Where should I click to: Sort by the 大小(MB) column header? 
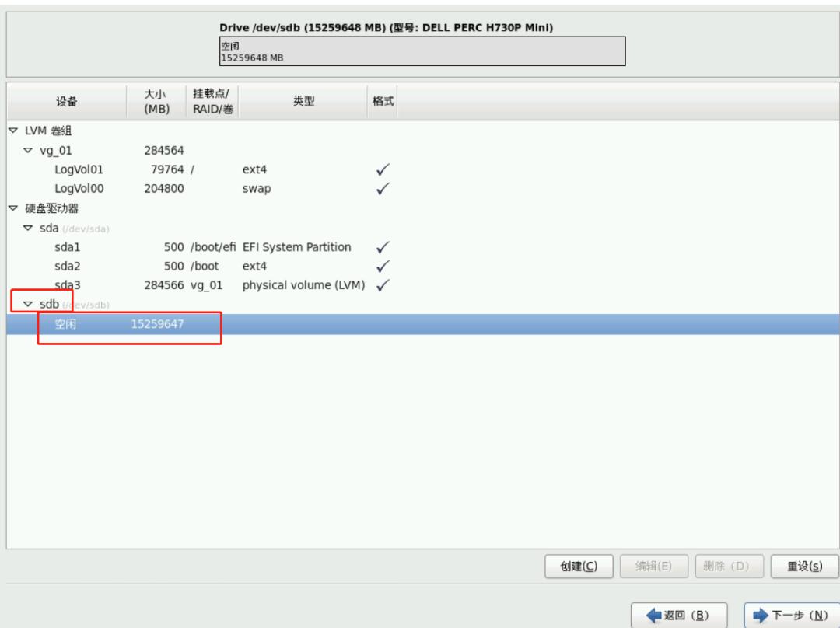156,101
